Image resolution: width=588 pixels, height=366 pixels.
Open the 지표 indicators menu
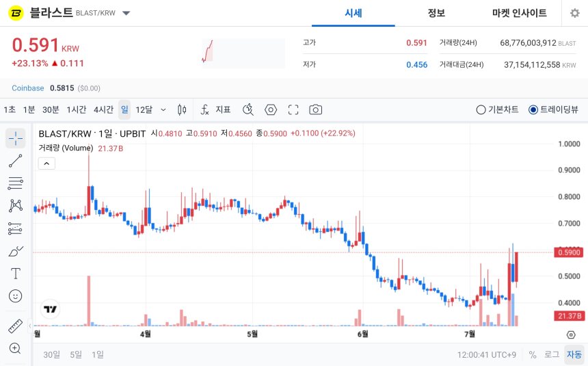point(223,109)
